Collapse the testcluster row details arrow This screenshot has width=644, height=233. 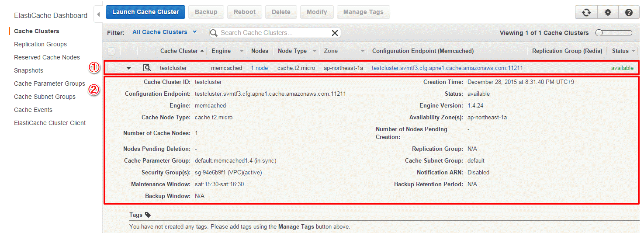click(128, 68)
